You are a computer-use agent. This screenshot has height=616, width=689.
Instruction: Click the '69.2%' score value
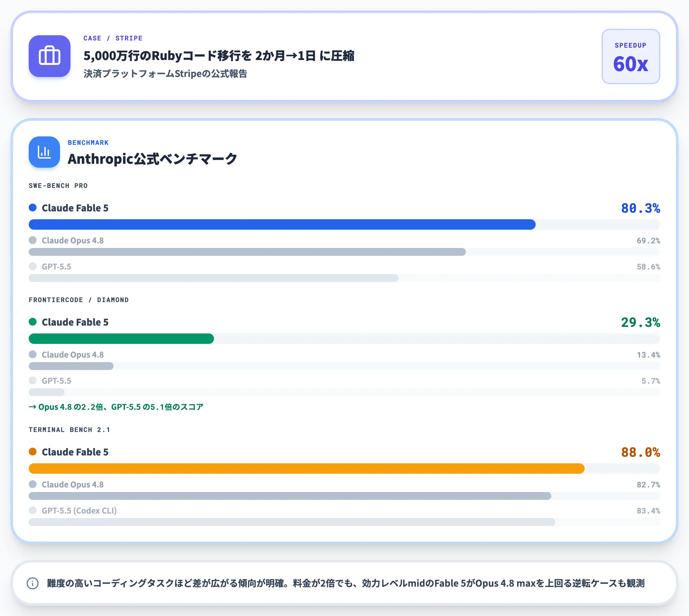click(648, 241)
